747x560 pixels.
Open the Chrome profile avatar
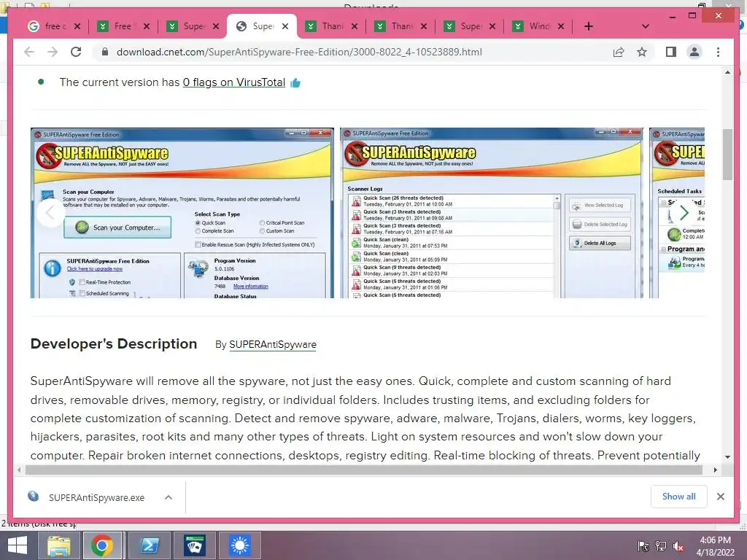(x=694, y=52)
